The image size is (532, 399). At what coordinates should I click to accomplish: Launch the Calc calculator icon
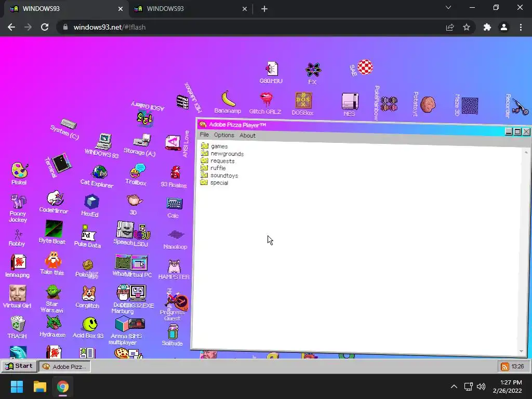point(175,203)
